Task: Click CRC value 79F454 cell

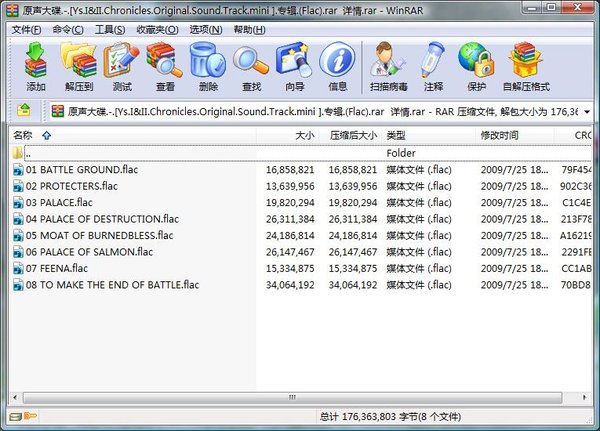Action: (x=576, y=170)
